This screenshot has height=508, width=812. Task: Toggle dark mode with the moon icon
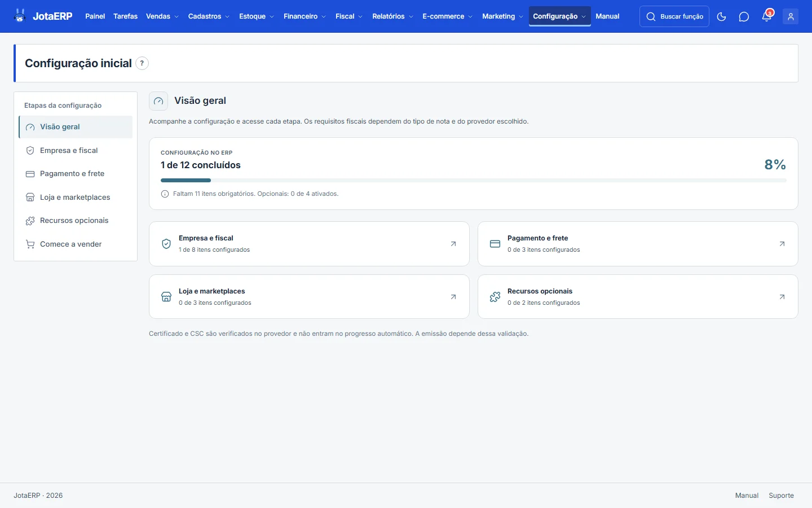coord(721,16)
